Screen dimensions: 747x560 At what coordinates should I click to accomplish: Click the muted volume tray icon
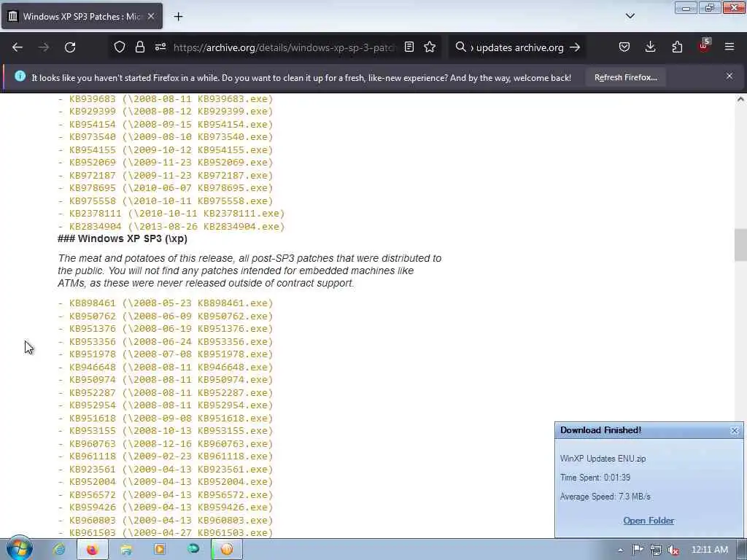673,550
